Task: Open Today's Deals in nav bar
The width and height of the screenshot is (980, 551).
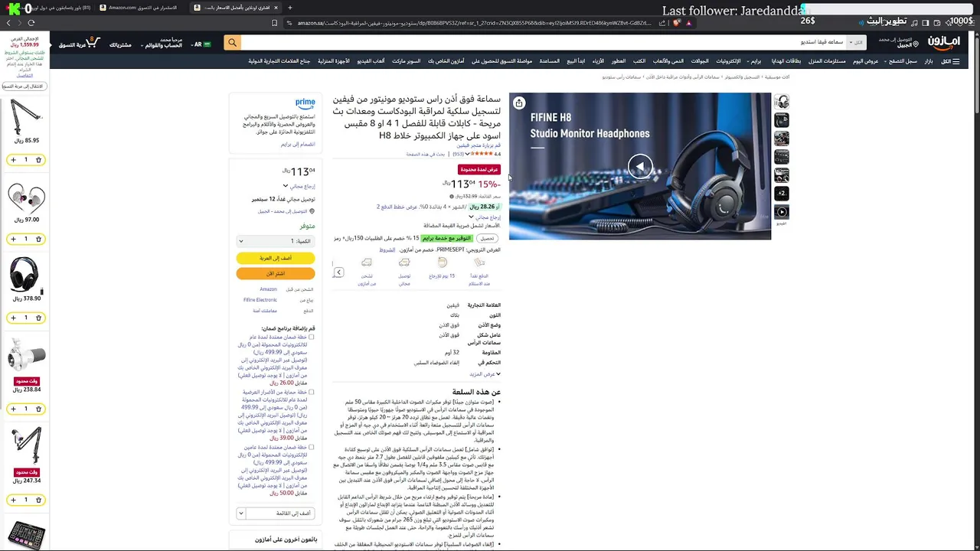Action: 866,61
